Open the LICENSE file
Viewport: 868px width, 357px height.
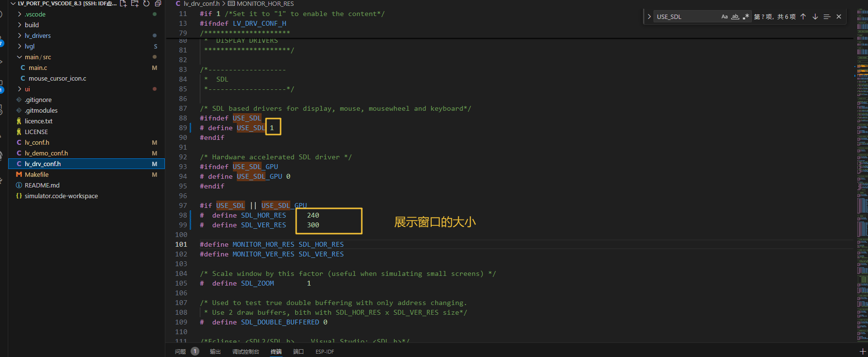pyautogui.click(x=87, y=132)
